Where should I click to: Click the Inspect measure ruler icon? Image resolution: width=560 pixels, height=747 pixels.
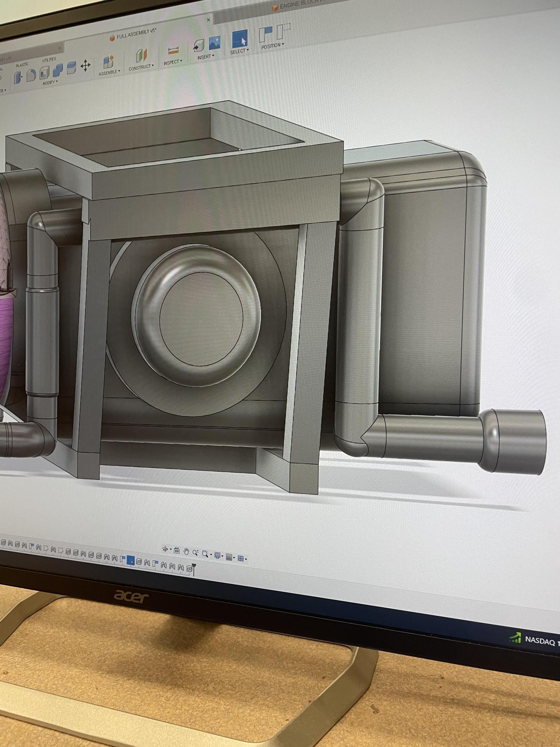pyautogui.click(x=173, y=51)
